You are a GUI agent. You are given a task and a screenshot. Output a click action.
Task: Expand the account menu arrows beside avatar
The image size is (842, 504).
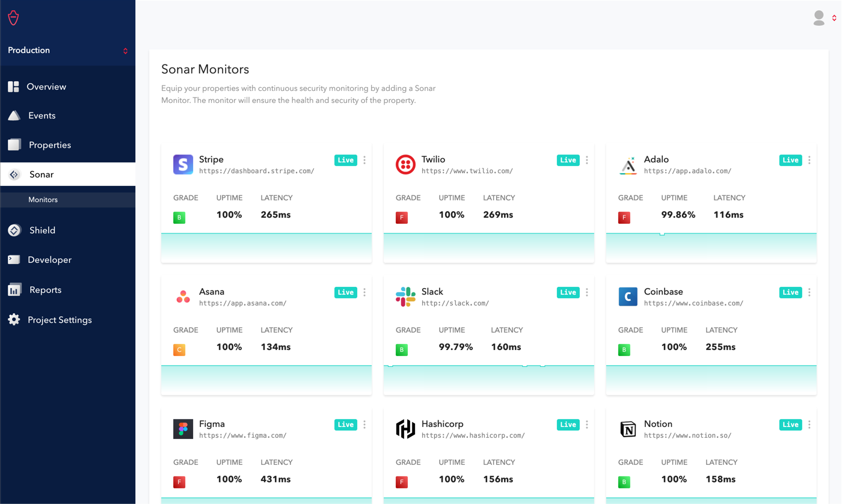click(834, 18)
